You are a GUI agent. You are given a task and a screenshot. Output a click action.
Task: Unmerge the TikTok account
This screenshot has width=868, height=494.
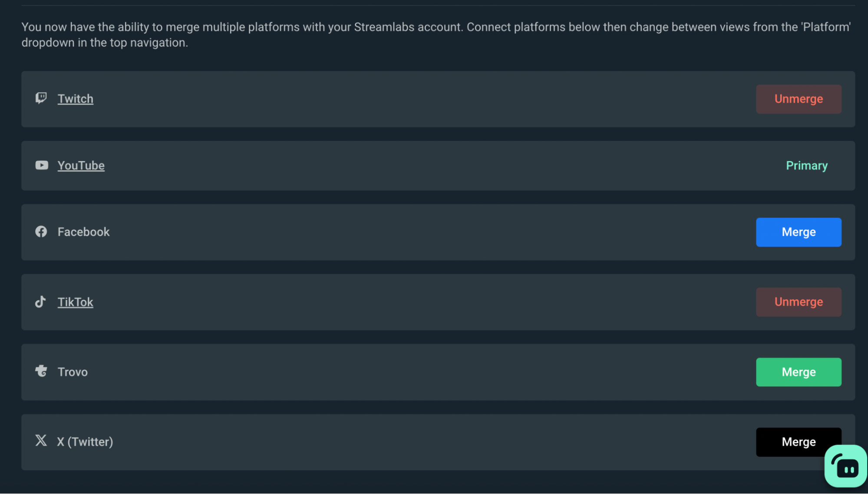798,302
